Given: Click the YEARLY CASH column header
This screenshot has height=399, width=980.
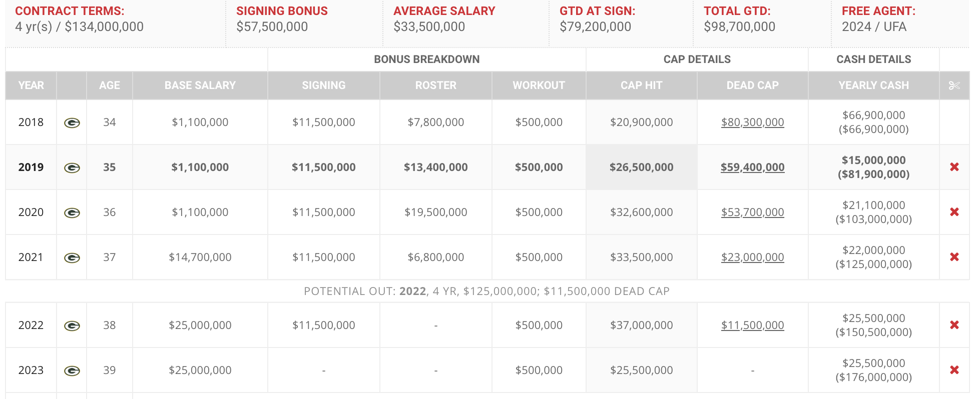Looking at the screenshot, I should point(873,85).
